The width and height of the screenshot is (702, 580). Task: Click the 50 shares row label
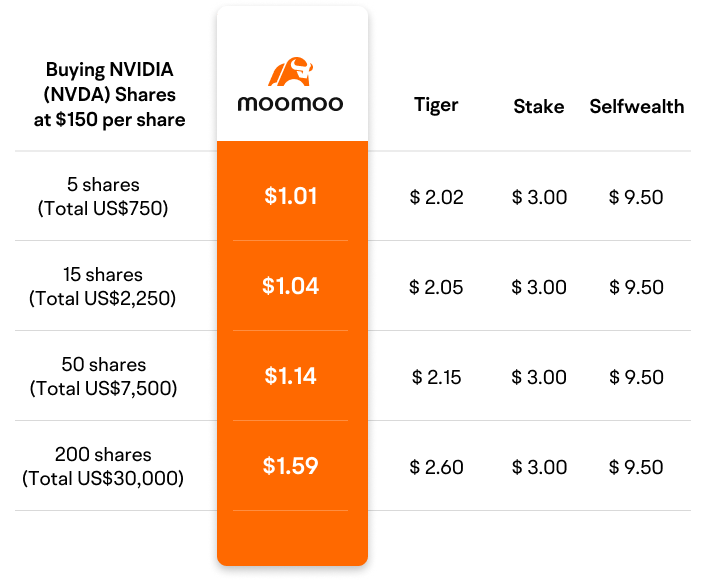[103, 376]
